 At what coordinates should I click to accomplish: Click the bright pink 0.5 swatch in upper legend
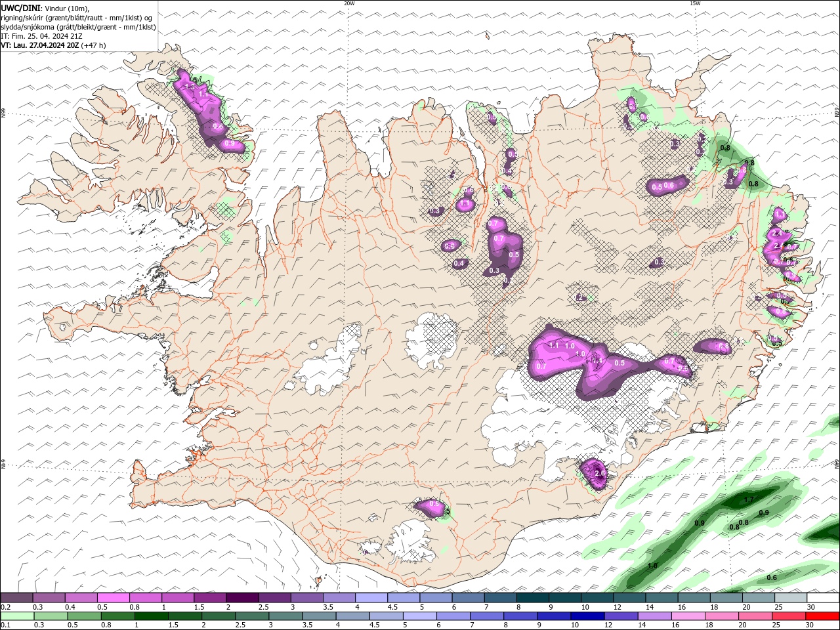114,598
